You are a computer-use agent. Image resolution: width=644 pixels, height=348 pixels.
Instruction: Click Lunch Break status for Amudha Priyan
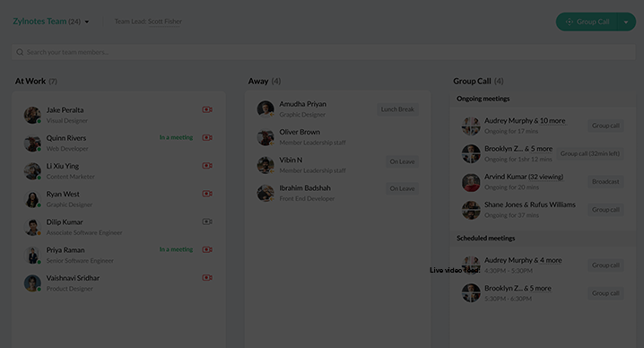click(x=397, y=109)
